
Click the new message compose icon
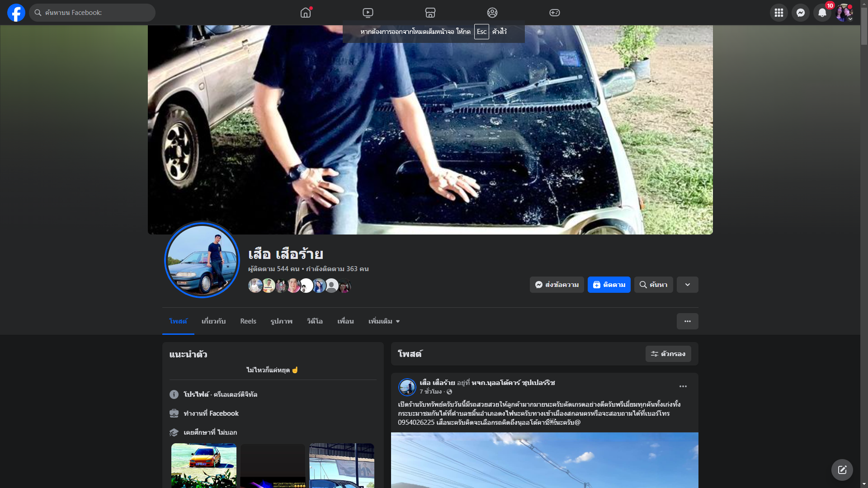click(x=842, y=470)
